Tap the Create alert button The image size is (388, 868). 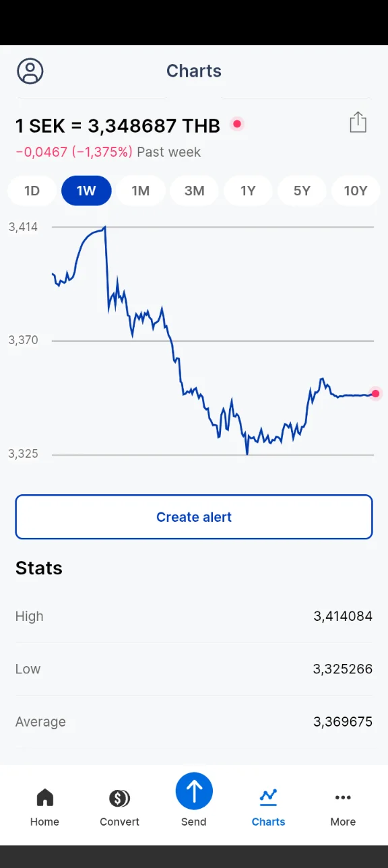pyautogui.click(x=194, y=517)
